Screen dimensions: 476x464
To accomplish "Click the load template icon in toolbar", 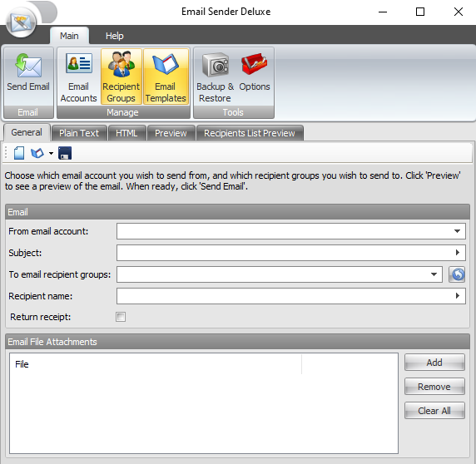I will [x=37, y=153].
